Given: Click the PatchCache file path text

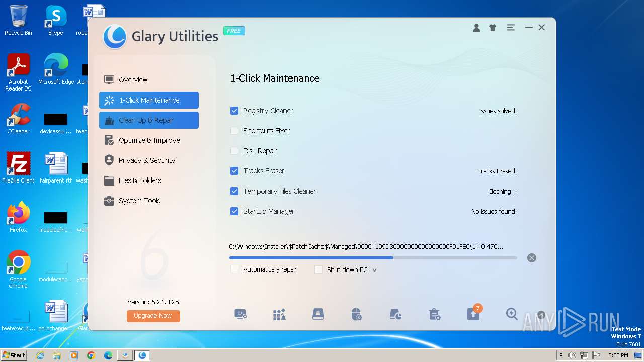Looking at the screenshot, I should [366, 247].
